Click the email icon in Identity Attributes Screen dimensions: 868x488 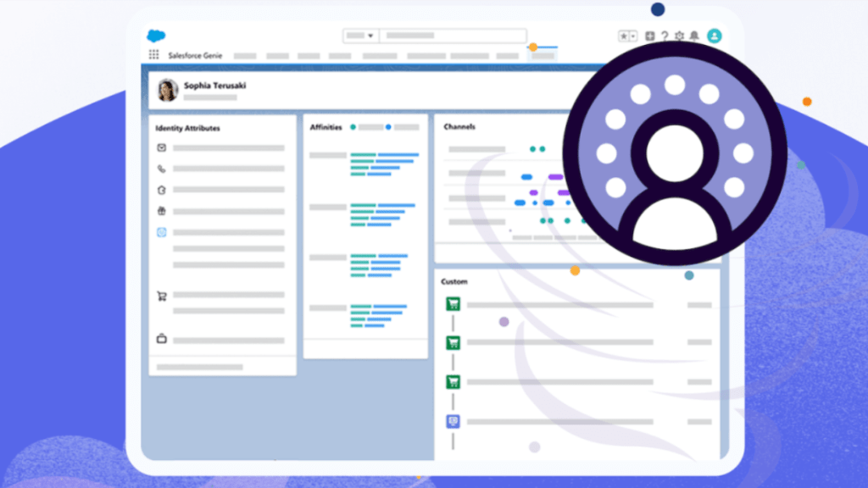pyautogui.click(x=161, y=147)
